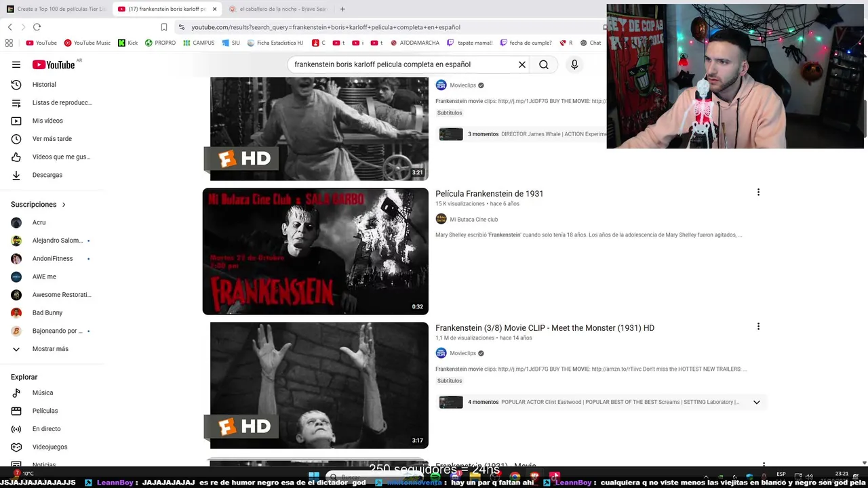
Task: Open YouTube bookmark in bookmarks bar
Action: (41, 43)
